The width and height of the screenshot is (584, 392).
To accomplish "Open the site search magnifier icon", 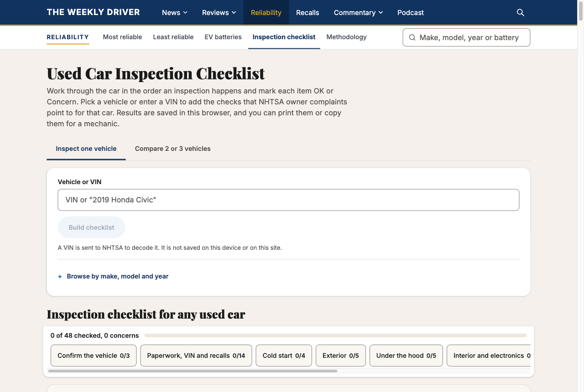I will pyautogui.click(x=520, y=13).
